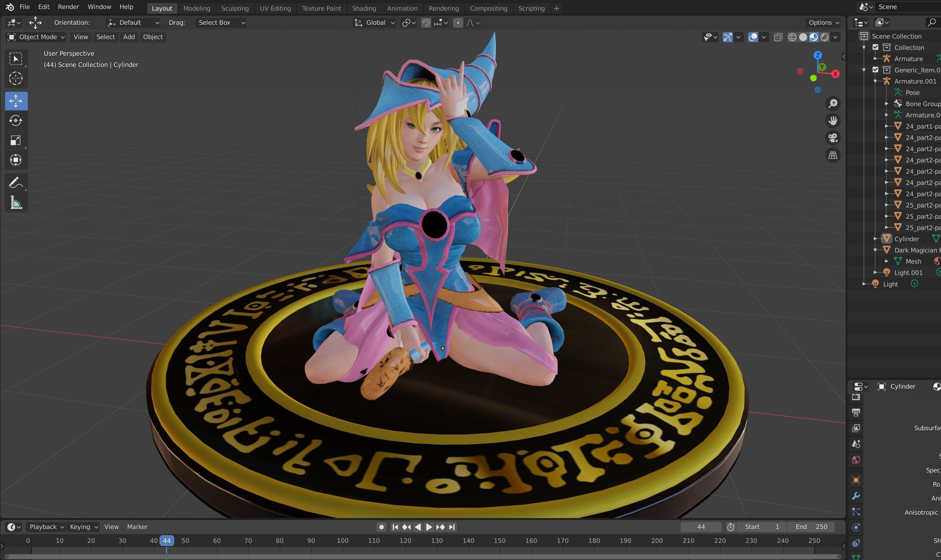Open the Playback dropdown
The image size is (941, 560).
[x=46, y=527]
